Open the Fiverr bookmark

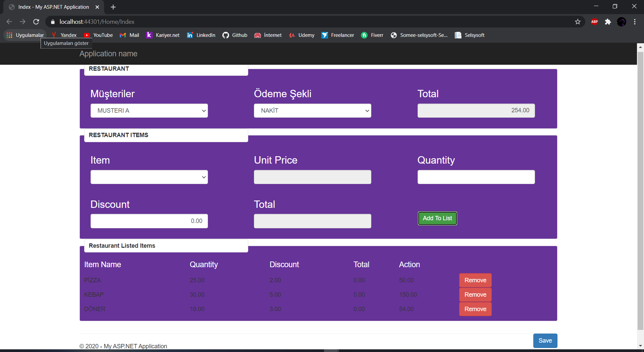(x=372, y=35)
